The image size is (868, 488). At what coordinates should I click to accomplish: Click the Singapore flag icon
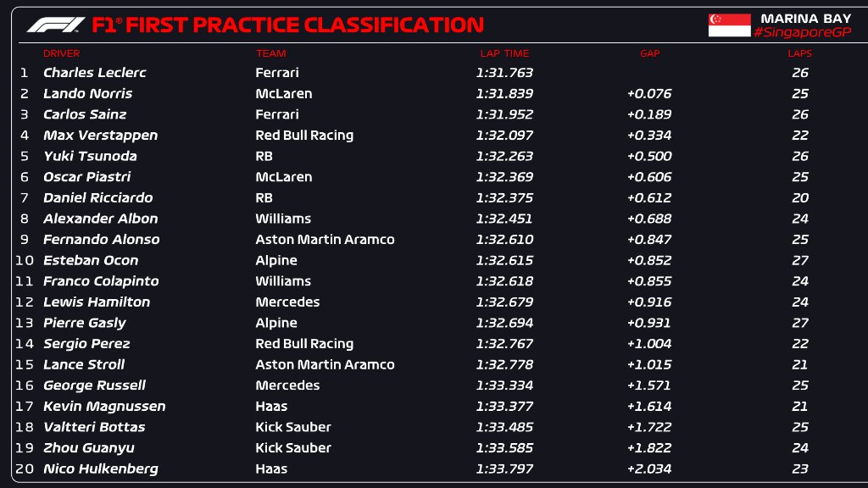tap(729, 25)
